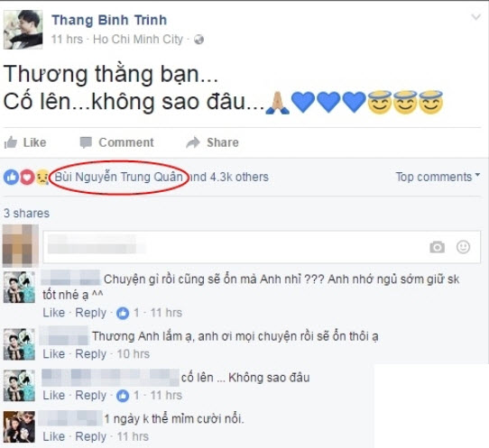The height and width of the screenshot is (448, 489).
Task: Open the emoji smiley picker in comment box
Action: pyautogui.click(x=463, y=247)
